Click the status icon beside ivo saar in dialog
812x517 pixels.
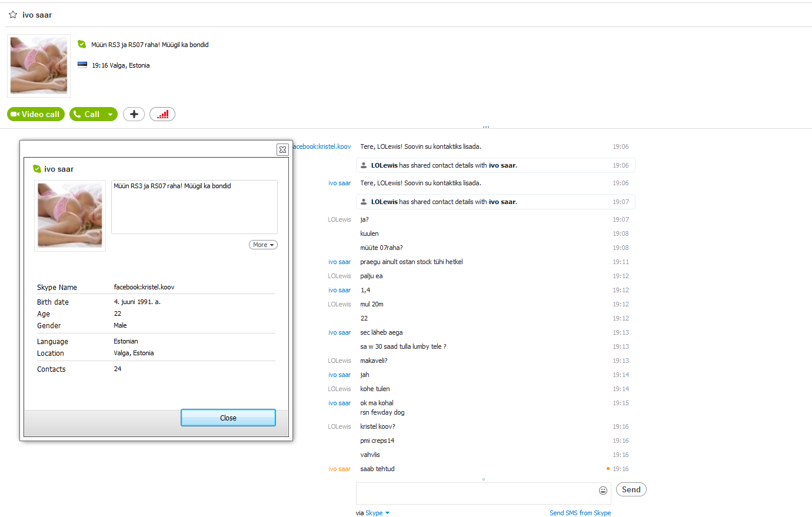(37, 169)
